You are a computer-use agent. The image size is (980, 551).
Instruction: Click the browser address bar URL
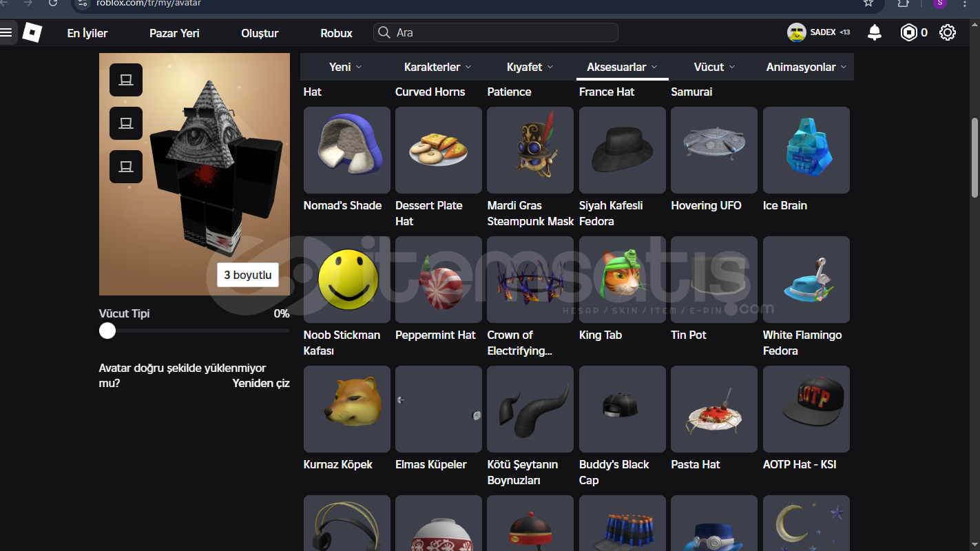coord(148,3)
